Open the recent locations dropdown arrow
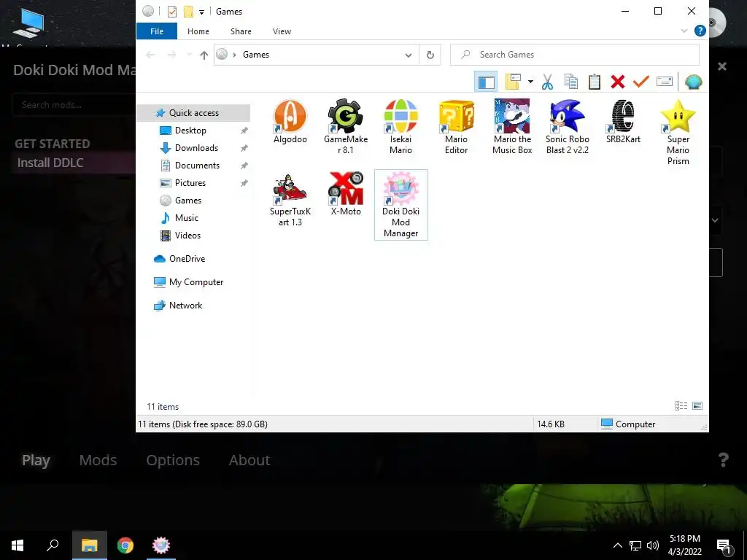 coord(189,55)
